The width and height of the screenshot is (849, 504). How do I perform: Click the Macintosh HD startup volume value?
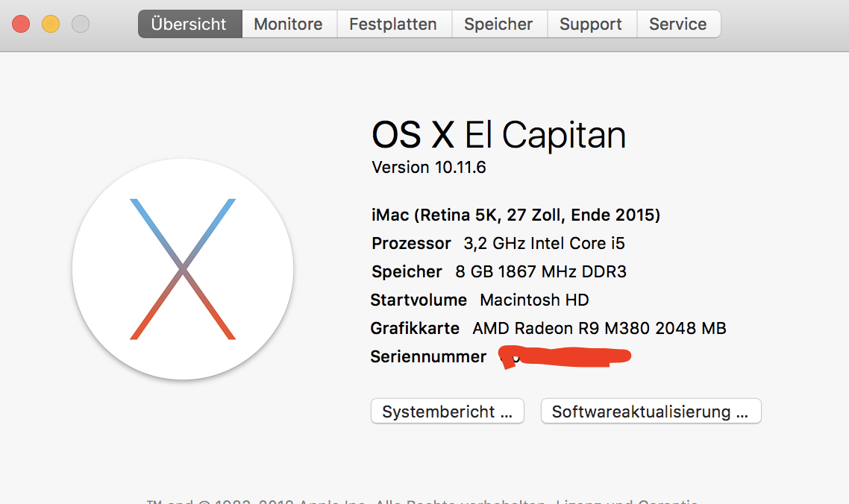pyautogui.click(x=534, y=300)
